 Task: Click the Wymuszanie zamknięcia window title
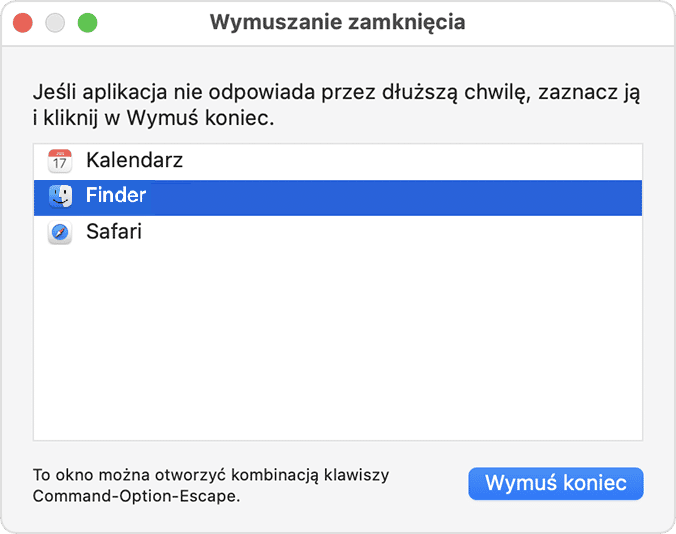tap(337, 22)
